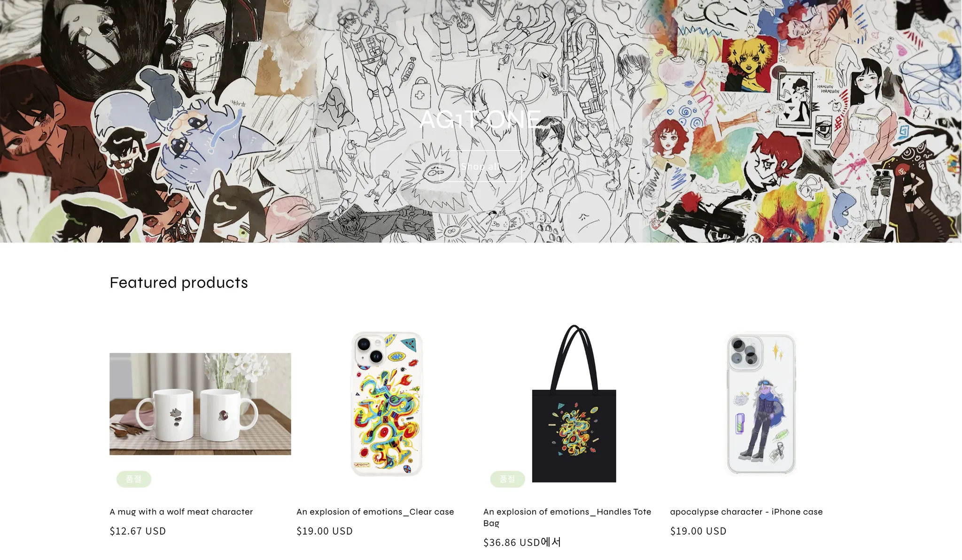Click the sold-out badge on the tote bag
Viewport: 962px width, 560px height.
[507, 479]
